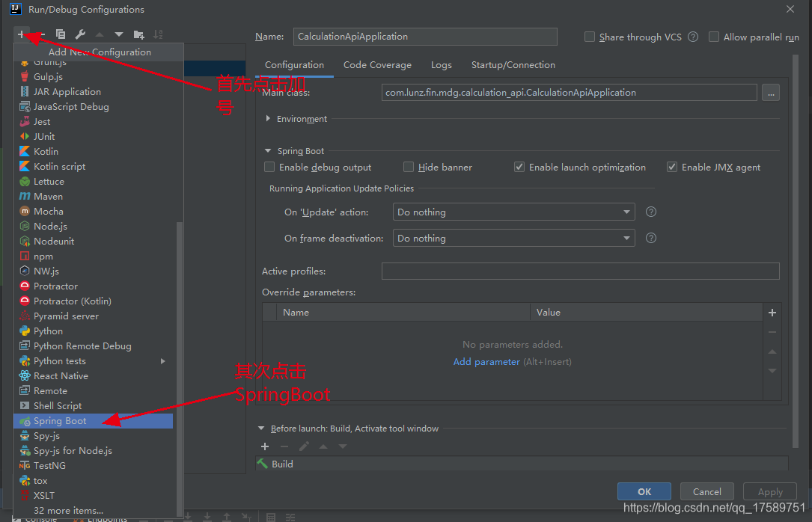Screen dimensions: 812x522
Task: Click the Main class text field
Action: (569, 93)
